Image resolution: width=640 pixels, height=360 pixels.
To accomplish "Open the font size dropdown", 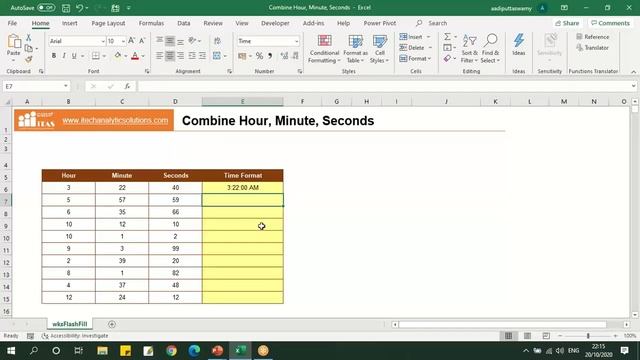I will (123, 41).
